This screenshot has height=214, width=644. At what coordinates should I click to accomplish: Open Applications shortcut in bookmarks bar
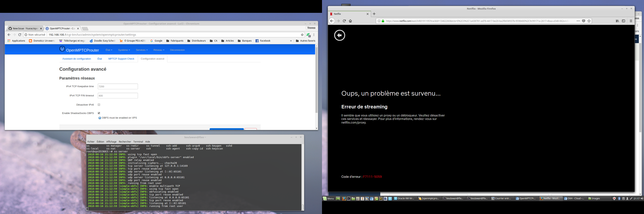(16, 41)
